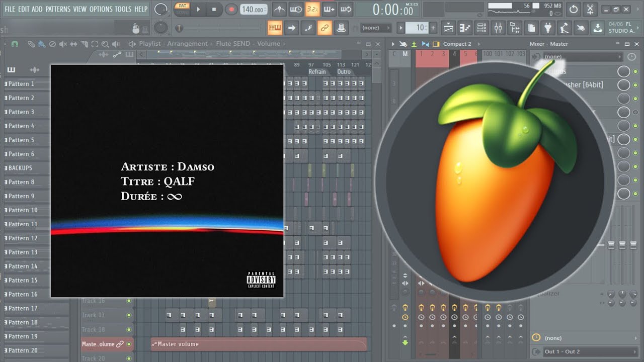
Task: Open the project picker copy icon
Action: click(531, 28)
